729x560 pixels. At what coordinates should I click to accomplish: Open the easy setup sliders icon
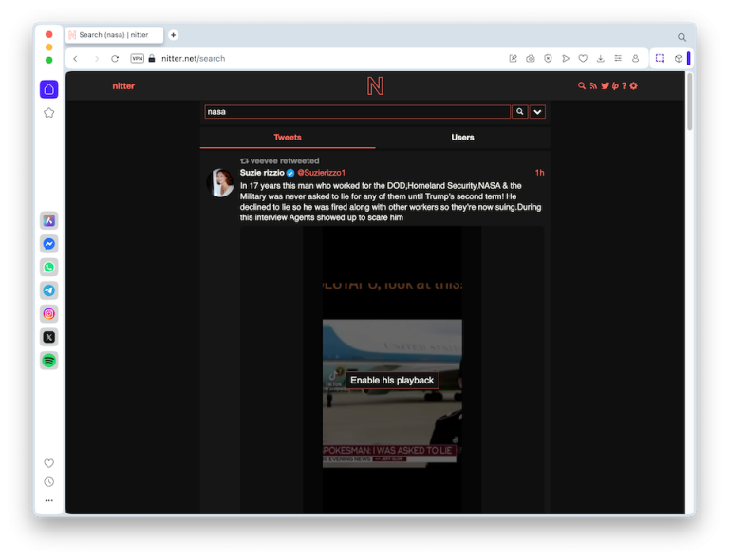point(618,59)
